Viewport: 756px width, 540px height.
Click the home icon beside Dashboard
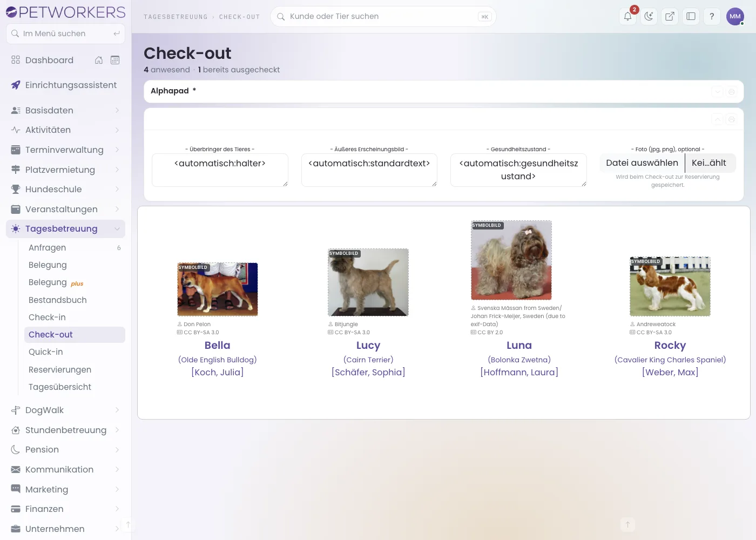click(99, 60)
